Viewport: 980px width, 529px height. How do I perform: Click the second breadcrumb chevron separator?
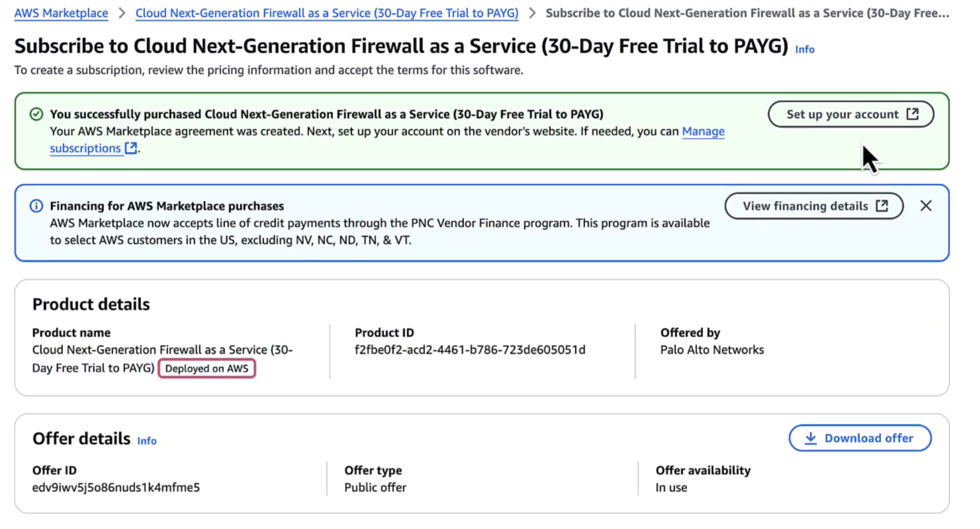532,13
